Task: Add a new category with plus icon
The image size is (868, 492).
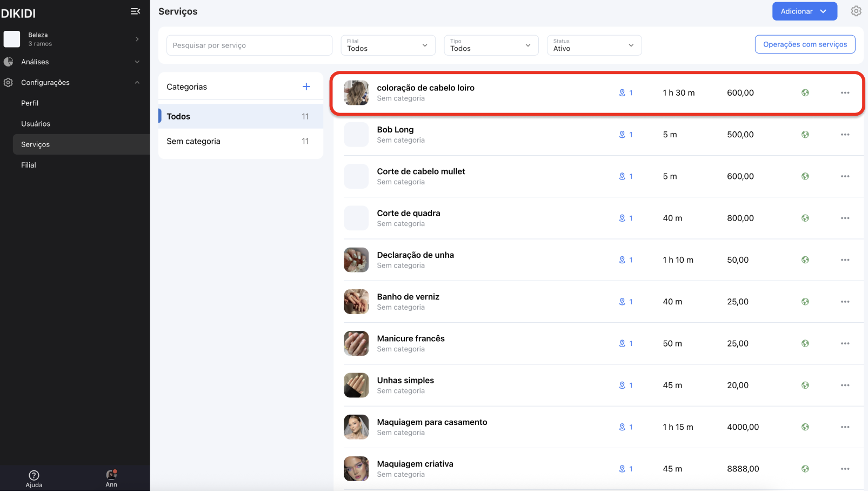Action: pos(306,87)
